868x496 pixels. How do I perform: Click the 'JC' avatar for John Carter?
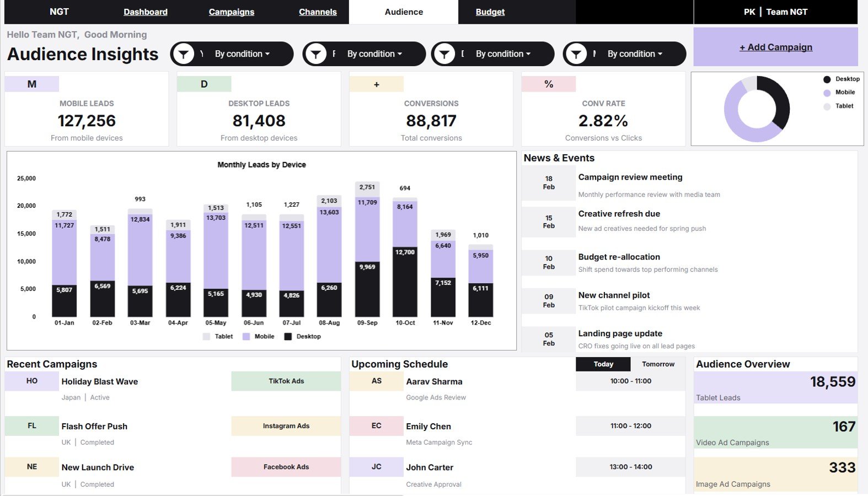[x=377, y=467]
